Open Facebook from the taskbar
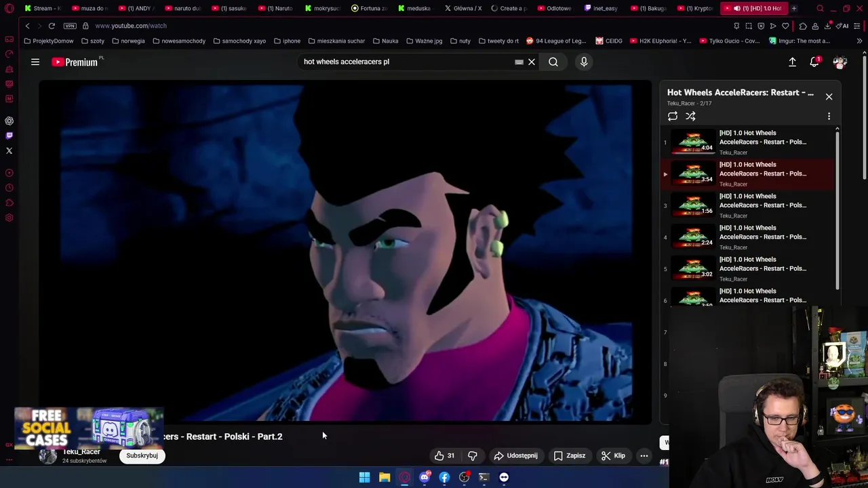This screenshot has width=868, height=488. (x=444, y=477)
